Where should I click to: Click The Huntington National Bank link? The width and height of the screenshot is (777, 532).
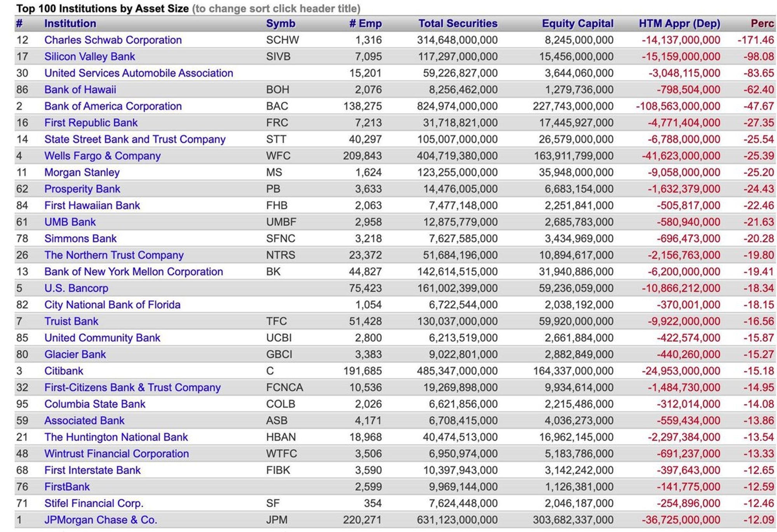(116, 437)
